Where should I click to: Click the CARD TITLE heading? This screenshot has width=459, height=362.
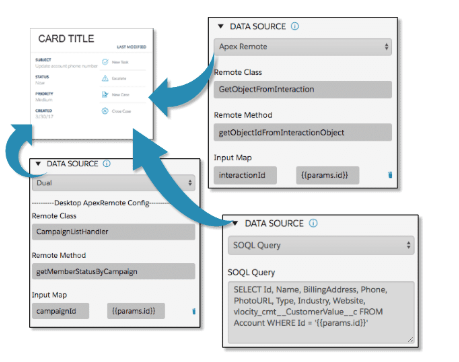point(66,39)
